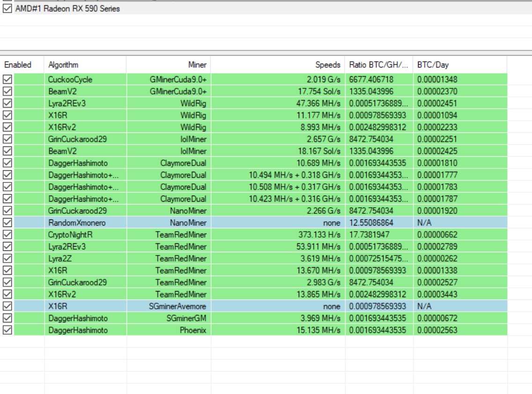Click the 18.167 Sol/s speed value

(319, 151)
